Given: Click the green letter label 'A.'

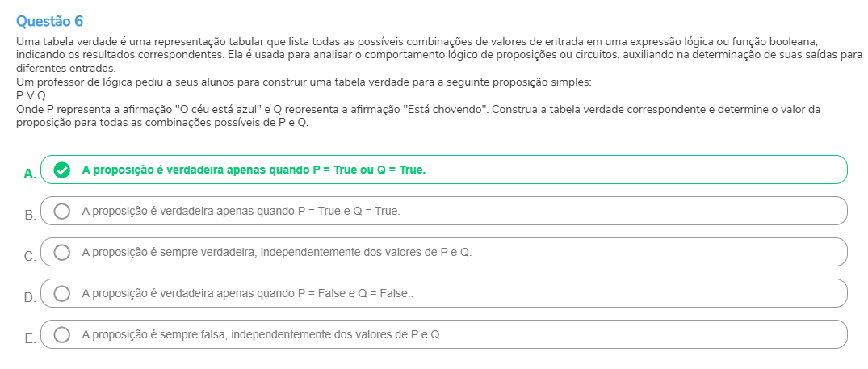Looking at the screenshot, I should pyautogui.click(x=31, y=174).
